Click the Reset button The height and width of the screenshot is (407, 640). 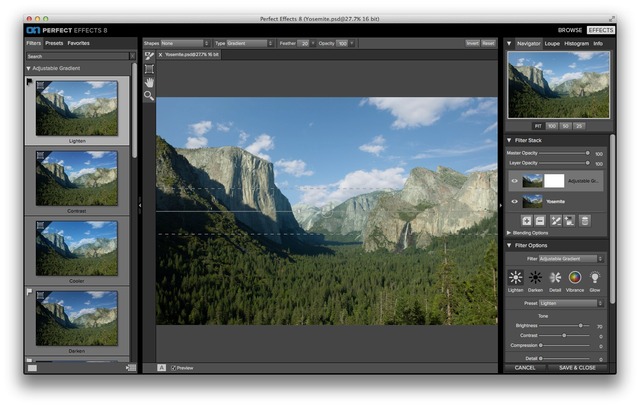pyautogui.click(x=488, y=43)
